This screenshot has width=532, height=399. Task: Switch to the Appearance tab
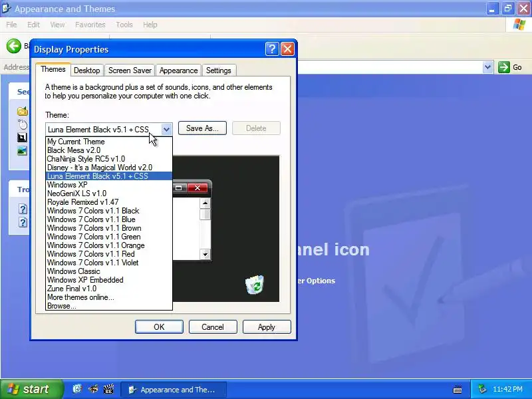click(x=178, y=70)
